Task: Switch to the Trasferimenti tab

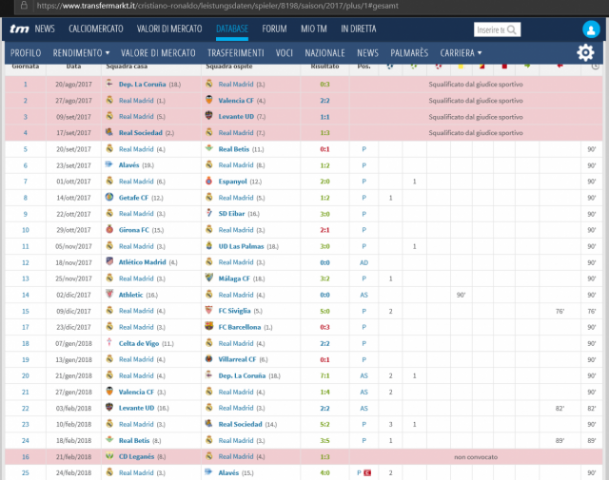Action: pyautogui.click(x=236, y=53)
